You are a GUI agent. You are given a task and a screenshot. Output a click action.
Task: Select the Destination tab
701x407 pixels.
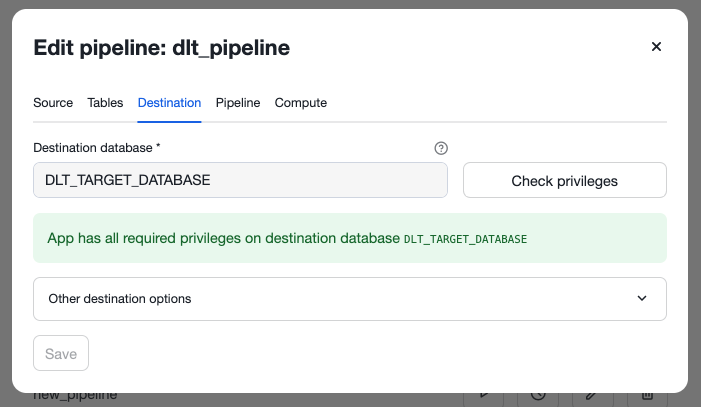[x=169, y=103]
